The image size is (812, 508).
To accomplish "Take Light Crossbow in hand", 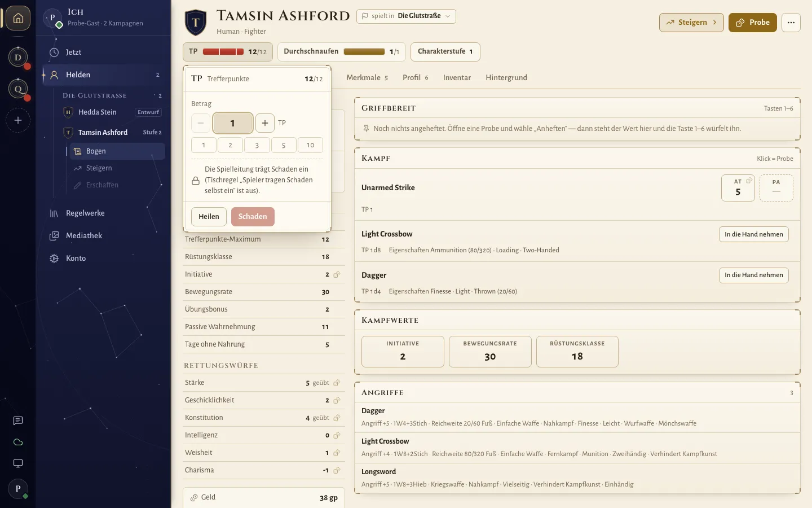I will click(x=754, y=234).
